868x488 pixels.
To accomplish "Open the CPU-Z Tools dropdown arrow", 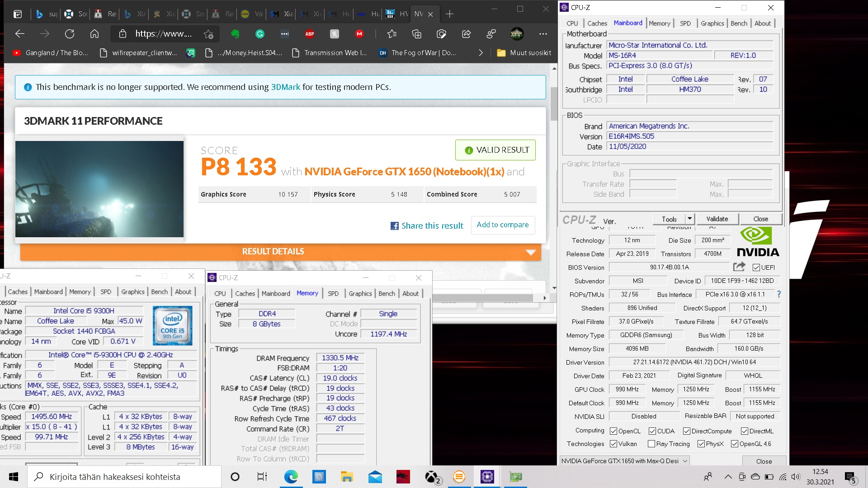I will pos(689,219).
